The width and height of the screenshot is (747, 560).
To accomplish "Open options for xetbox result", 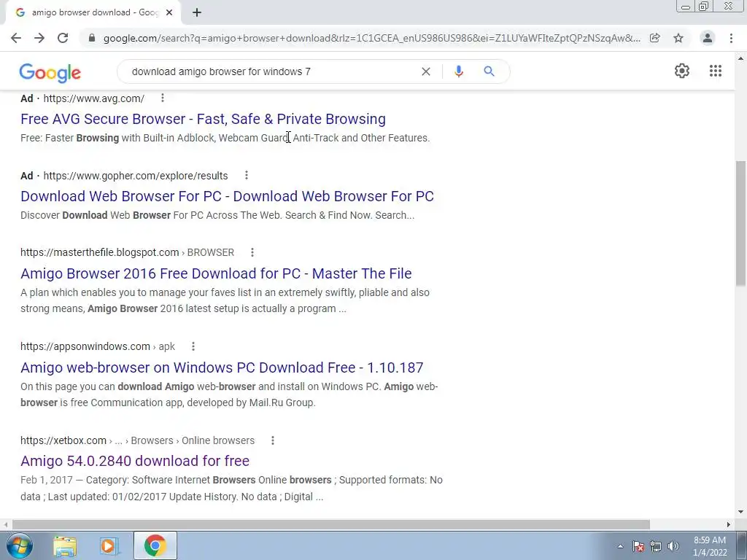I will 273,440.
